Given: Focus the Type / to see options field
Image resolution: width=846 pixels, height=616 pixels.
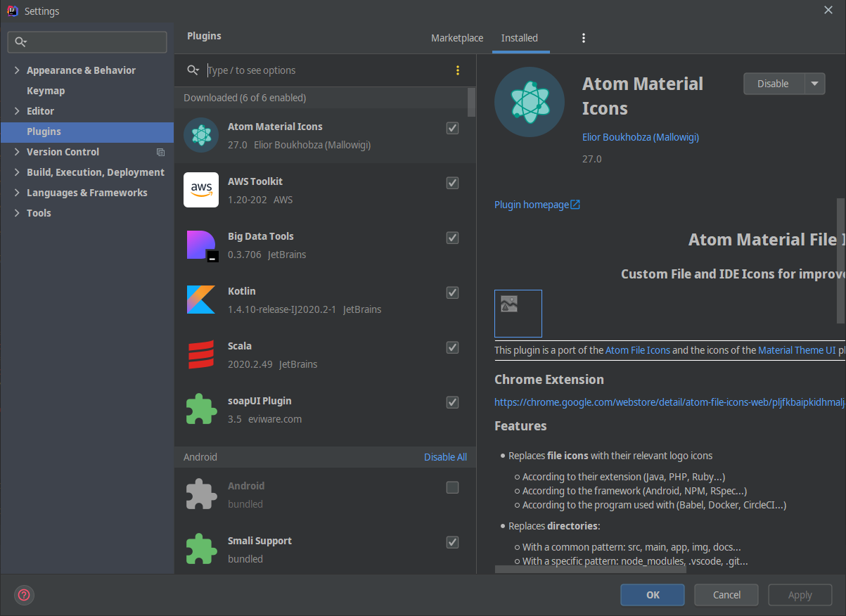Looking at the screenshot, I should click(327, 70).
